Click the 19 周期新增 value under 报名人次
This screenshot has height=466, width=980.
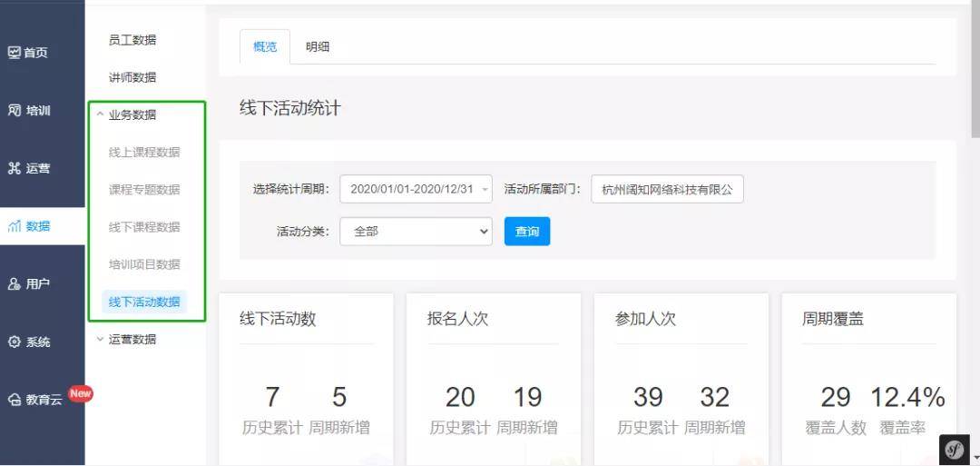(527, 397)
